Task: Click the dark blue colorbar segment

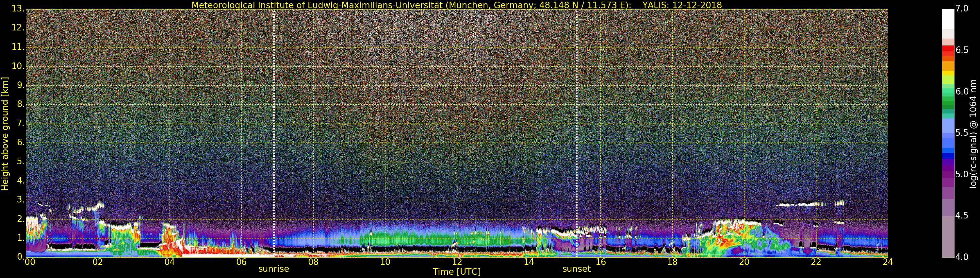Action: tap(948, 156)
